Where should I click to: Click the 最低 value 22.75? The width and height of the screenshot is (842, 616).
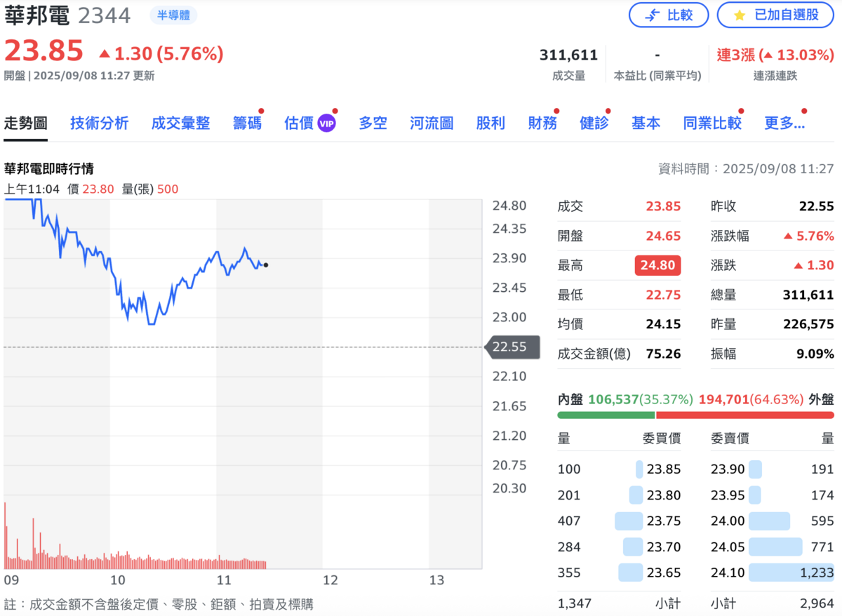[x=663, y=295]
